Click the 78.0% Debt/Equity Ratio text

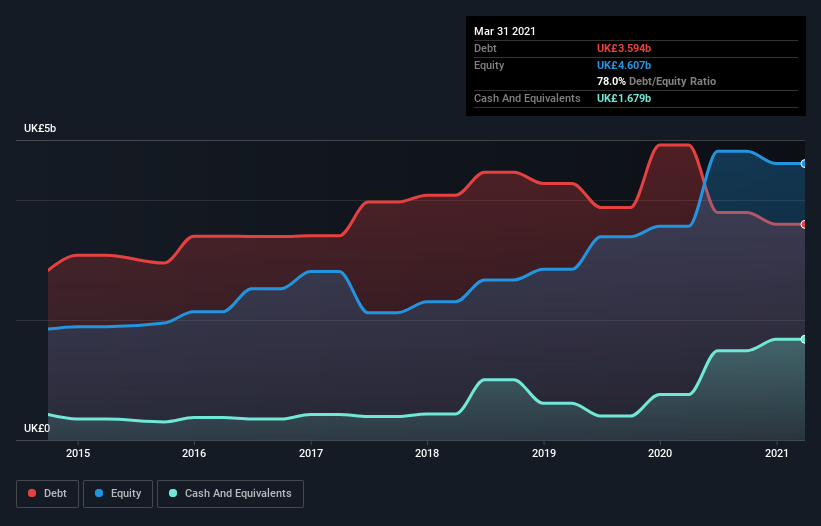[x=657, y=81]
